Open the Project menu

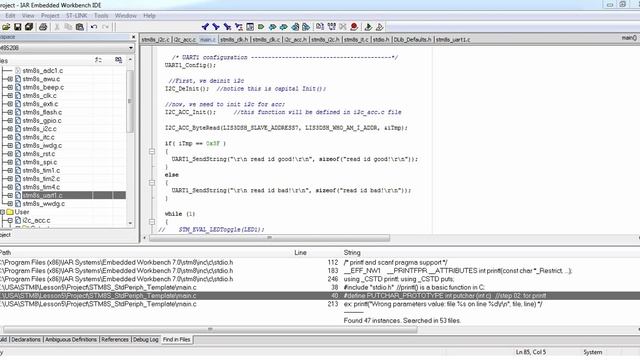[50, 16]
